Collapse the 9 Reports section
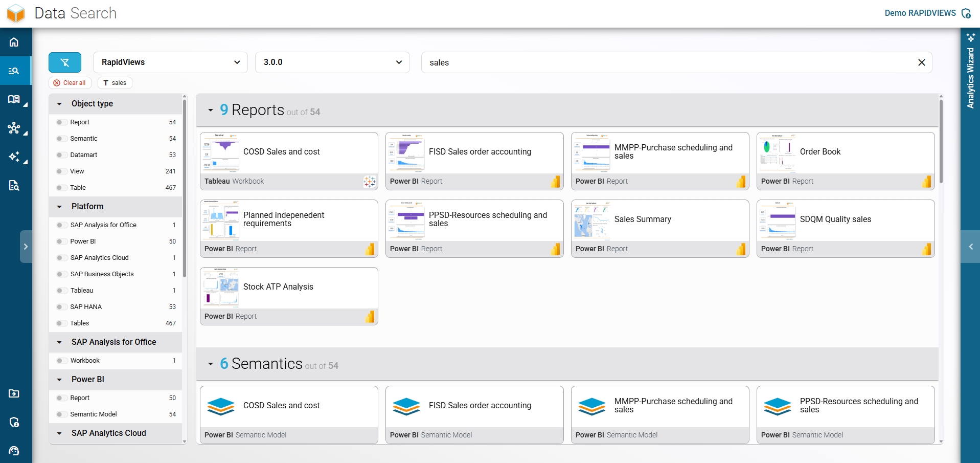The width and height of the screenshot is (980, 463). pos(210,110)
